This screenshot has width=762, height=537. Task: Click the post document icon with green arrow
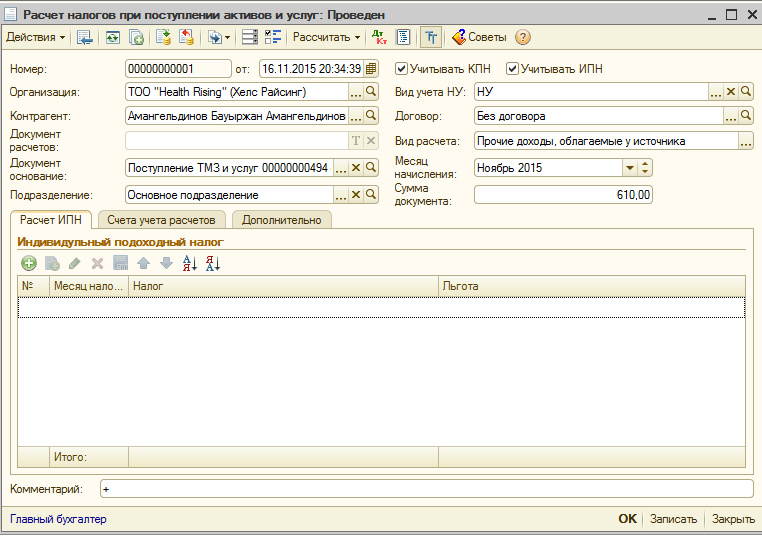tap(163, 37)
